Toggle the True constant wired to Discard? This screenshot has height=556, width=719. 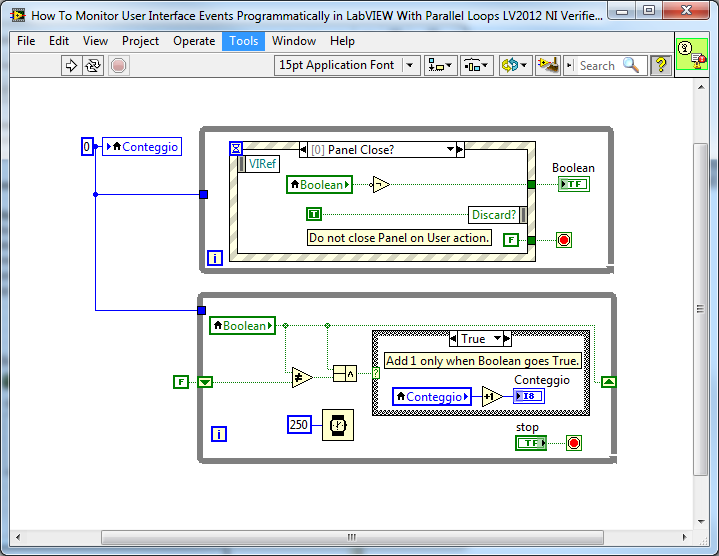pos(314,214)
